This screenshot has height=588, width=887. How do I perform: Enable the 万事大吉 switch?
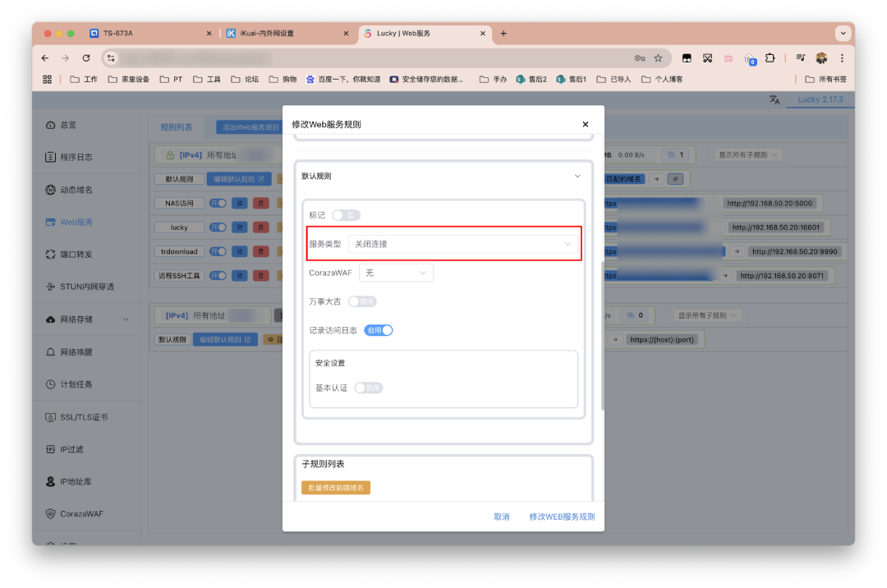[362, 301]
